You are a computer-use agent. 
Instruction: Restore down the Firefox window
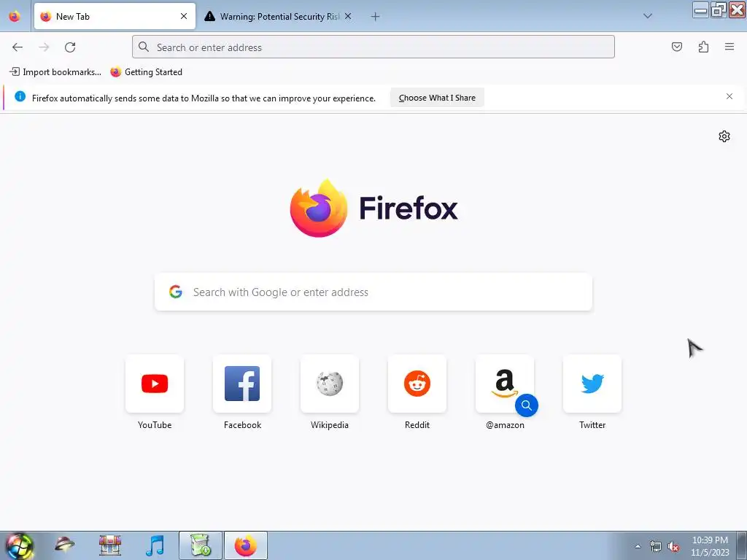click(719, 9)
